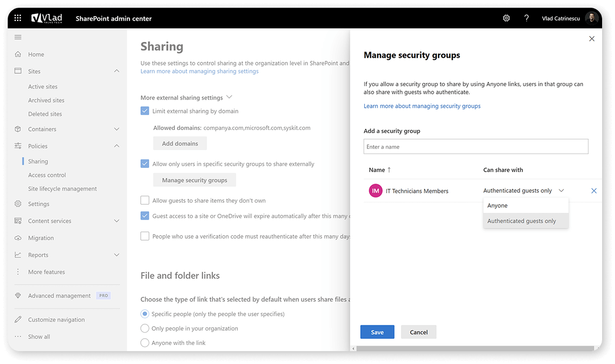This screenshot has height=364, width=615.
Task: Choose Anyone from dropdown list
Action: point(526,205)
